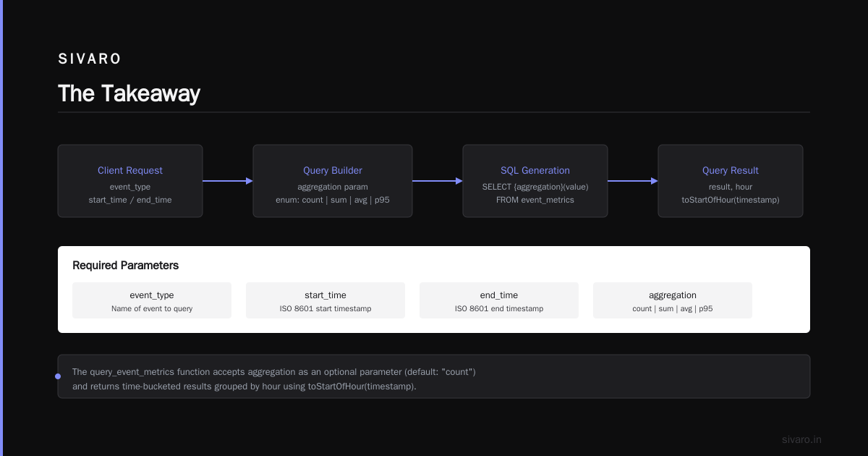Click the 'Required Parameters' heading
The width and height of the screenshot is (868, 456).
tap(126, 266)
